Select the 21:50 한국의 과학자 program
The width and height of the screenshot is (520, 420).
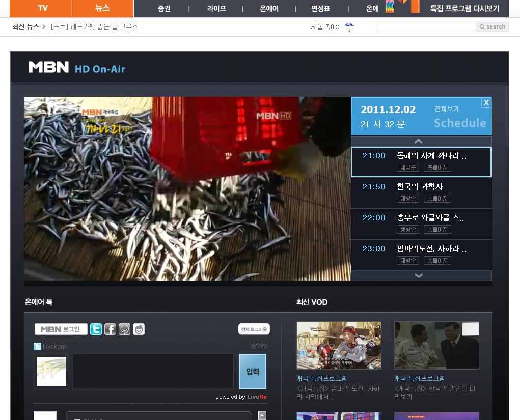click(x=421, y=193)
